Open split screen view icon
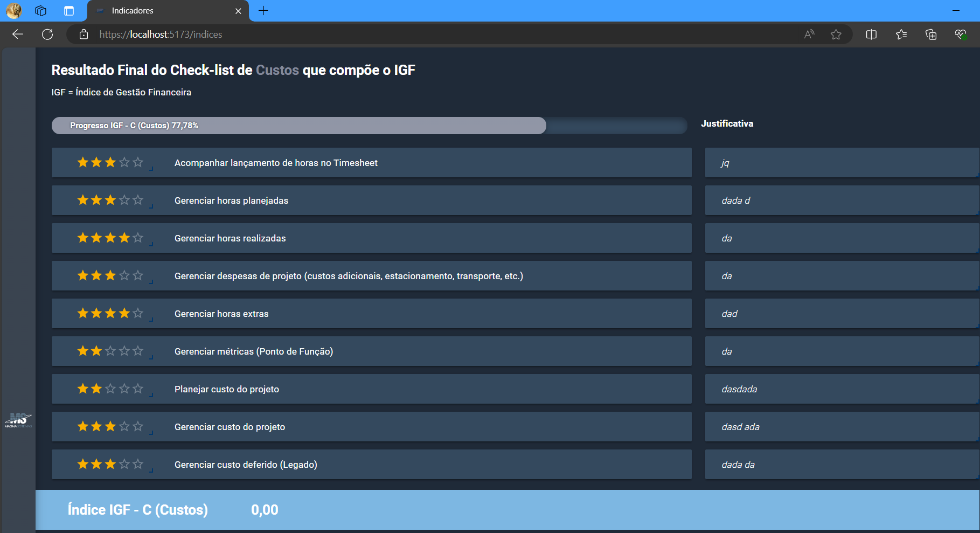The image size is (980, 533). pyautogui.click(x=871, y=34)
